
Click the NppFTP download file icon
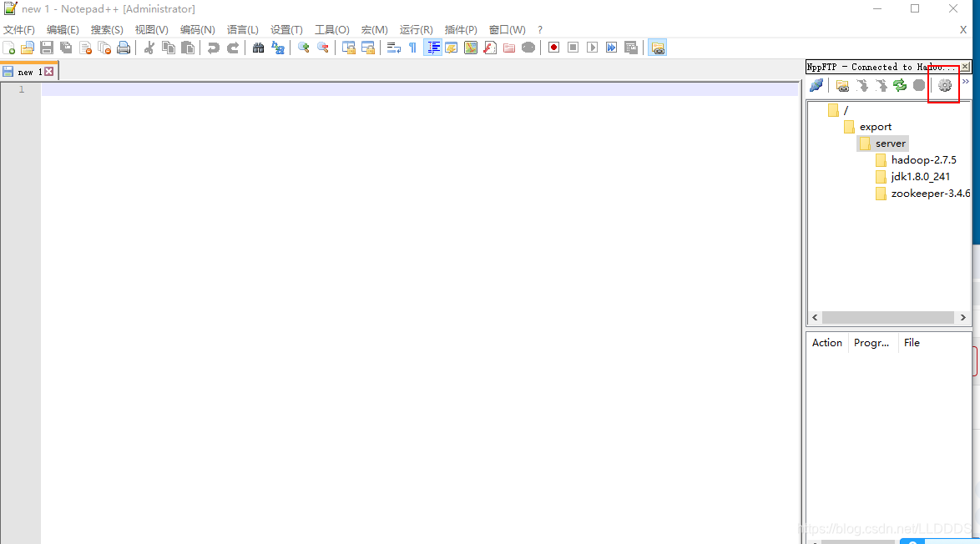pos(861,86)
